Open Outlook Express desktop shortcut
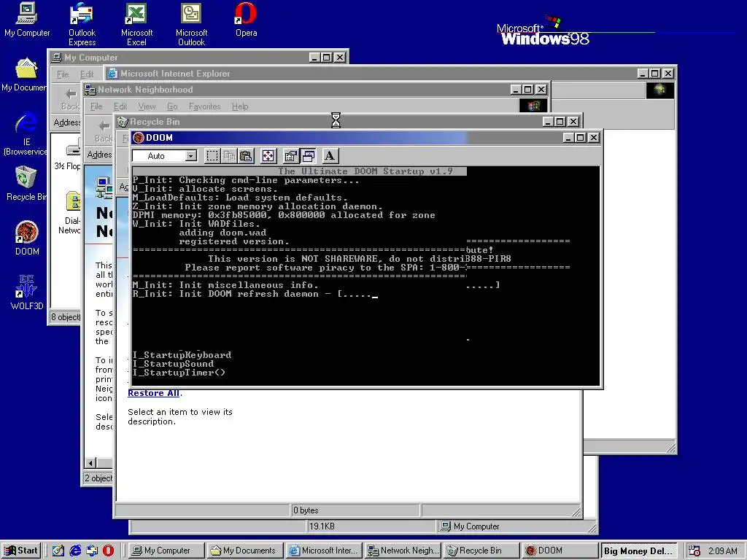 [82, 24]
